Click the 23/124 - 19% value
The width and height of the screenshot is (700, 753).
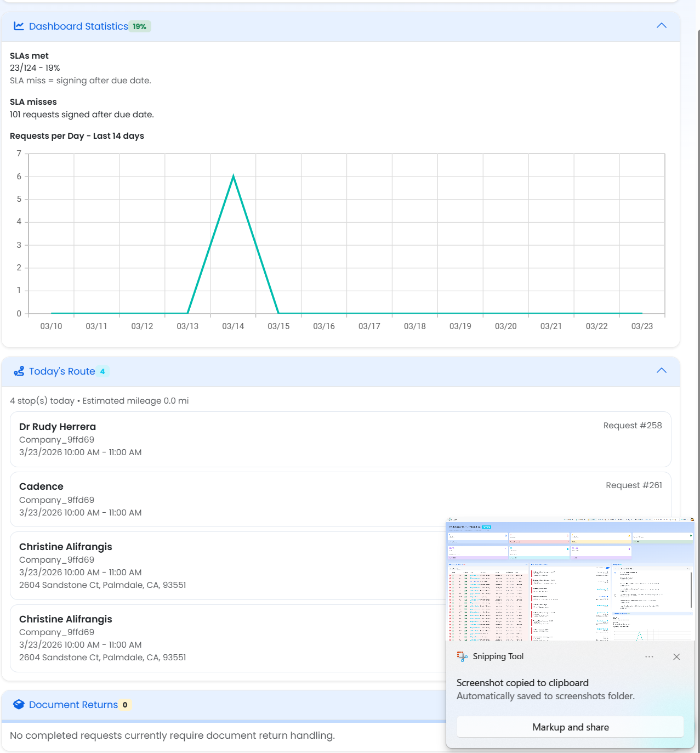tap(35, 68)
